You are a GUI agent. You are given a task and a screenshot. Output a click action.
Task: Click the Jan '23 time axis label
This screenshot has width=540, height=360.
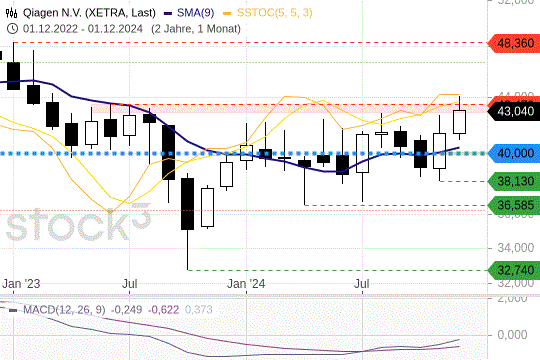(21, 284)
